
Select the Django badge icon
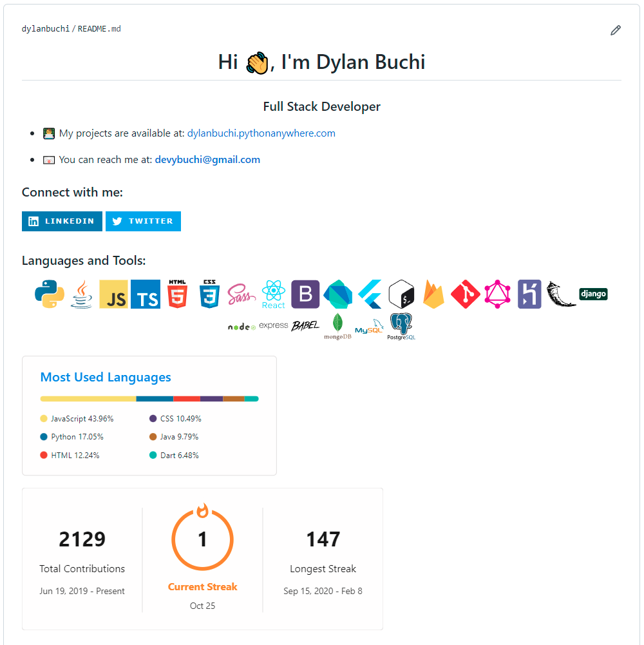pos(592,294)
